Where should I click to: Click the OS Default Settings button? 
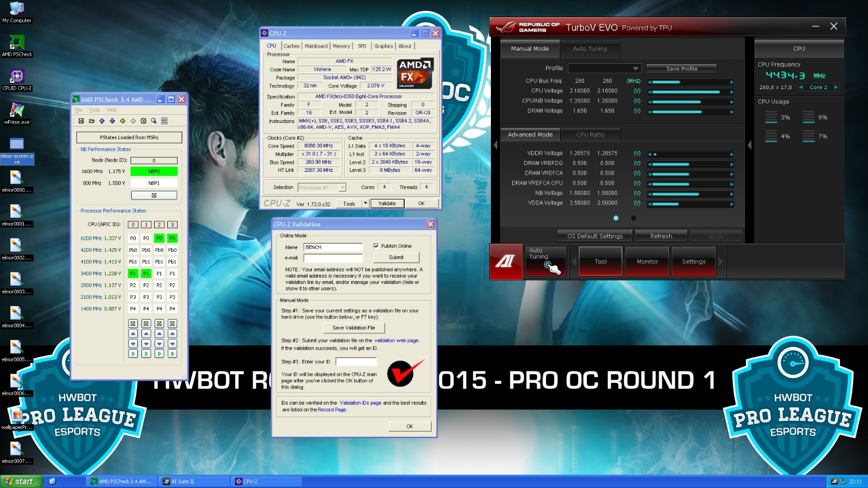595,236
